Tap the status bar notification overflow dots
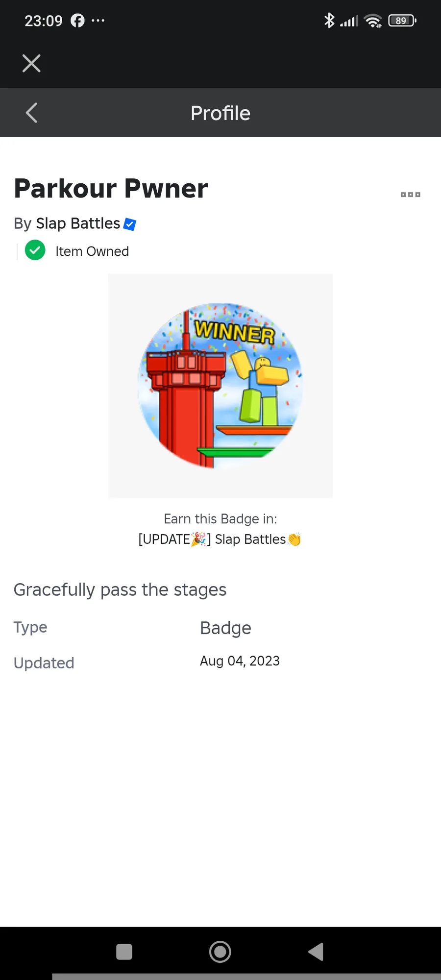The width and height of the screenshot is (441, 980). point(98,21)
